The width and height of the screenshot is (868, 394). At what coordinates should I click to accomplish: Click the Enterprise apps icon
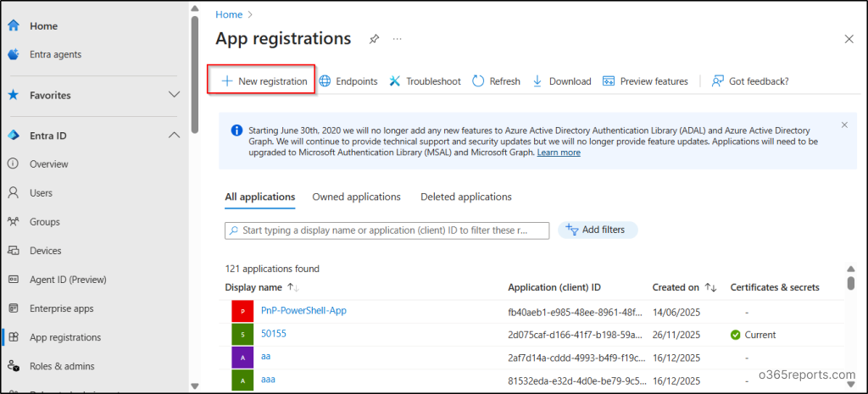point(14,308)
